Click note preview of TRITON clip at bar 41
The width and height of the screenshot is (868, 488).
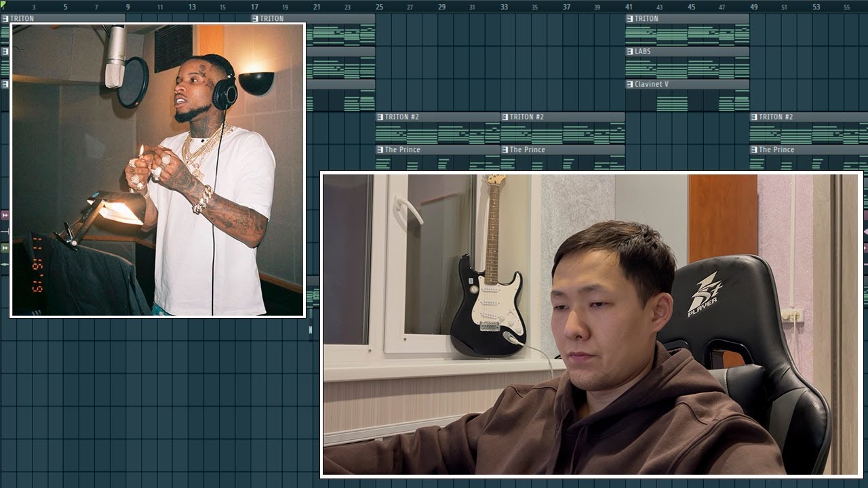[687, 35]
